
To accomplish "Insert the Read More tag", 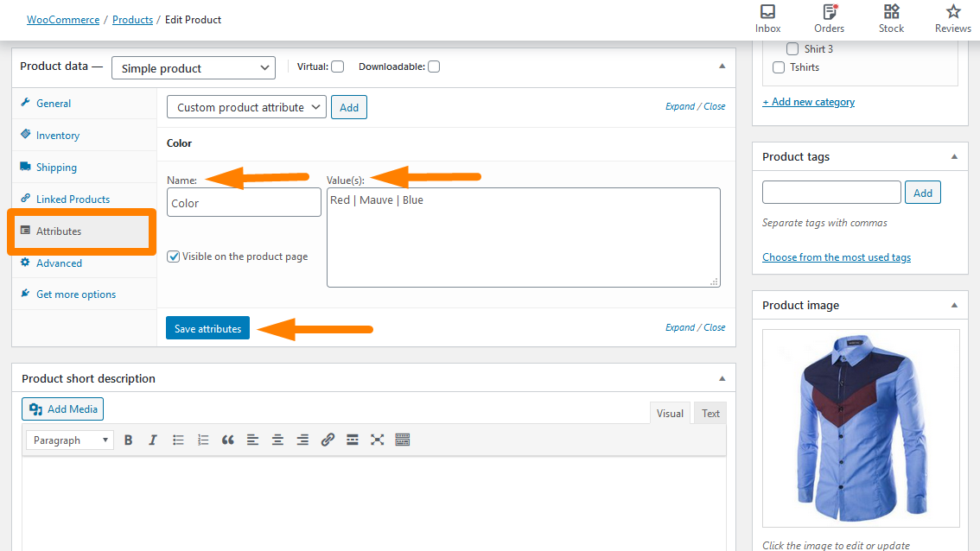I will (353, 440).
